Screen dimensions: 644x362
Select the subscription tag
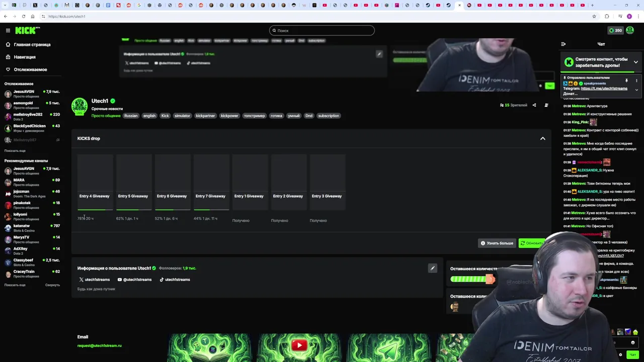(x=329, y=116)
